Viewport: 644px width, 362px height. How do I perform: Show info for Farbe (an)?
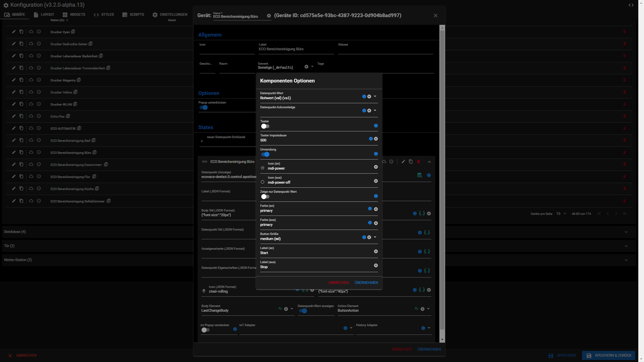(x=370, y=208)
